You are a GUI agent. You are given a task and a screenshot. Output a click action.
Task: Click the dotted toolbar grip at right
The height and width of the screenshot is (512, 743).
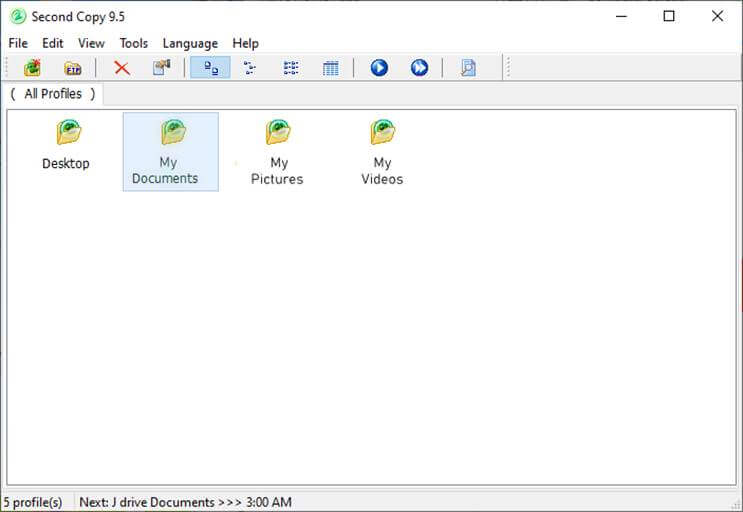coord(508,67)
